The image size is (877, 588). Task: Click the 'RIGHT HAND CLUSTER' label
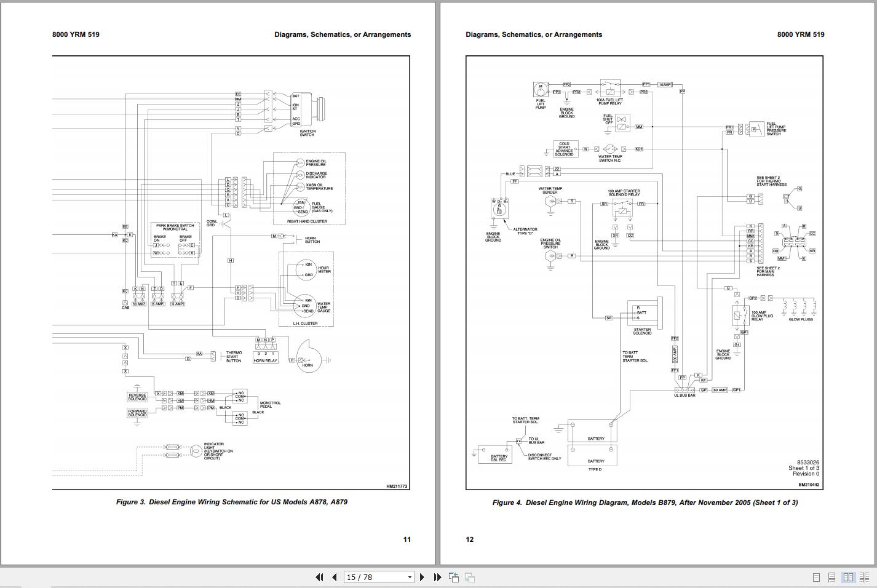pos(307,221)
